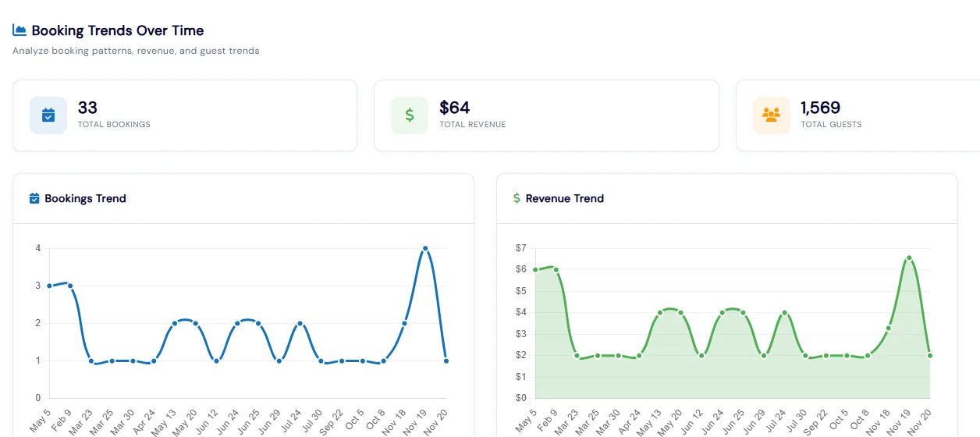Select the first May 5 point in Revenue Trend
The image size is (980, 437).
(535, 270)
